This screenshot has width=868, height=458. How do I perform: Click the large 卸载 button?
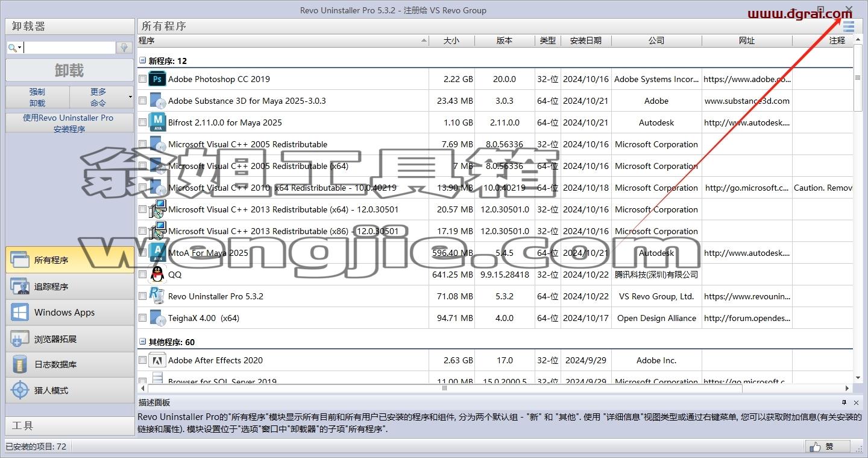pos(69,71)
